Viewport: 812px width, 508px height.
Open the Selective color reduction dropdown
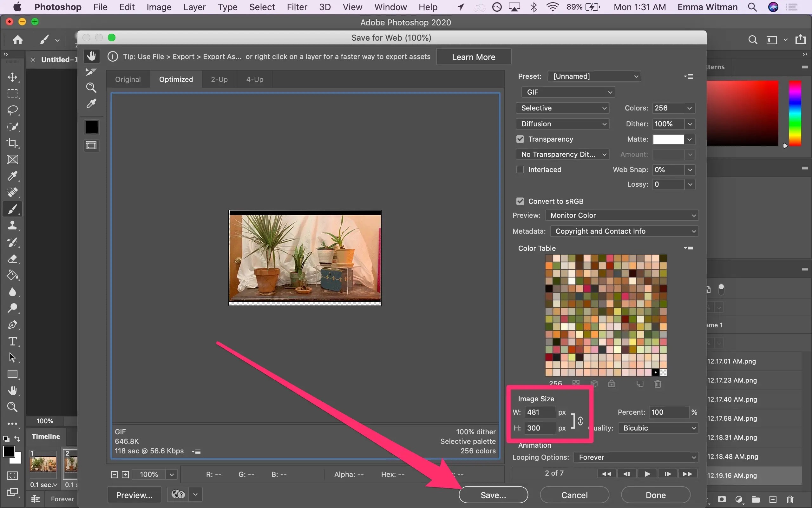pos(562,108)
